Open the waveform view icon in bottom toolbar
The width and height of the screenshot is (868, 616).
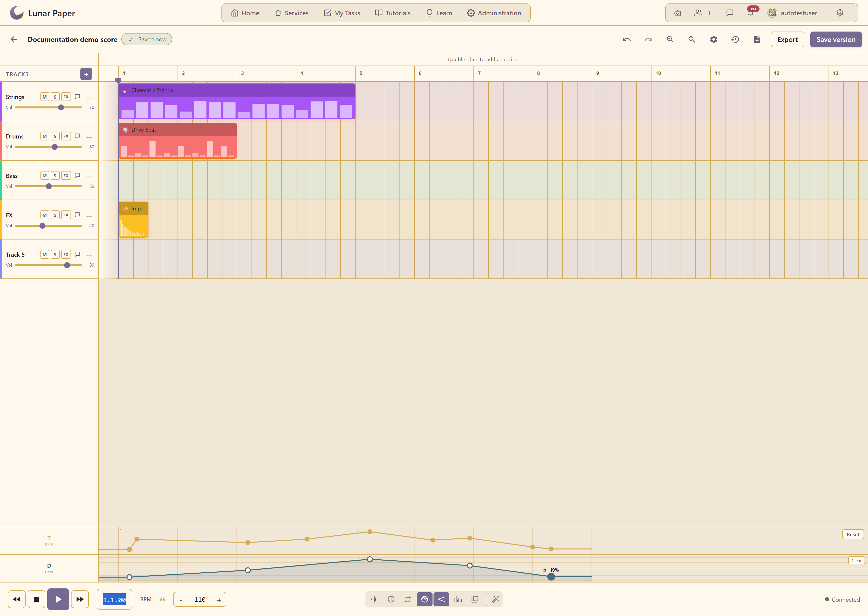point(374,599)
